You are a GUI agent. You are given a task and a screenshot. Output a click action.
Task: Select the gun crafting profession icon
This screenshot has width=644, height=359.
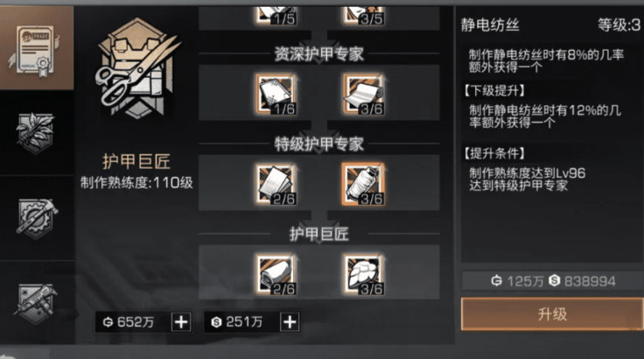(35, 303)
